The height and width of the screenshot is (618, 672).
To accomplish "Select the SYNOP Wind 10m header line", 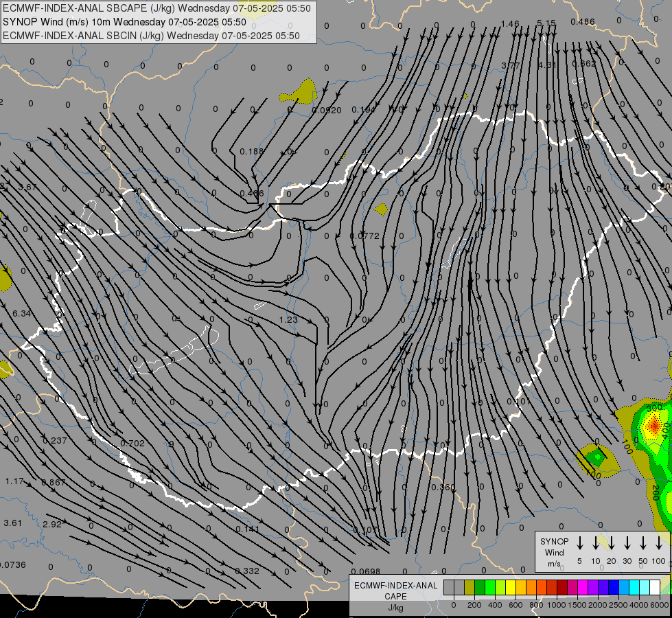I will tap(124, 22).
